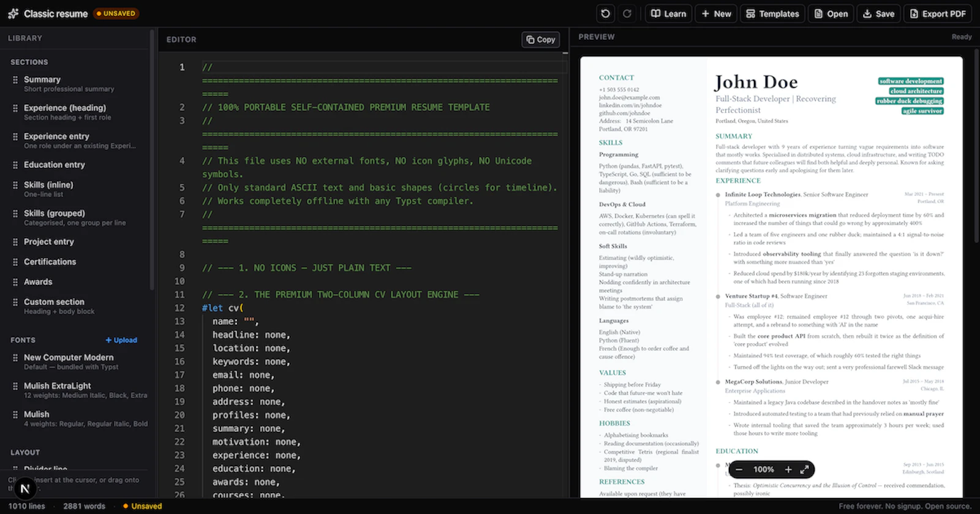Upload a custom font
980x514 pixels.
click(x=121, y=340)
